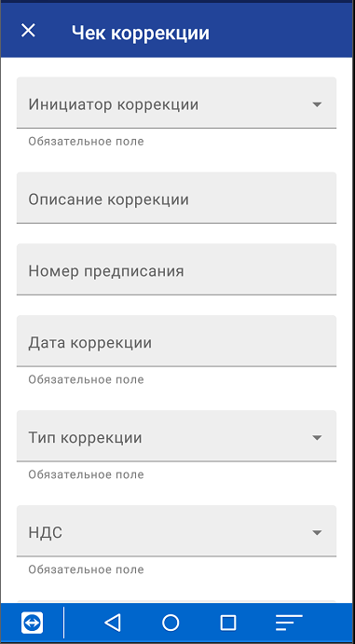
Task: Tap the TeamViewer icon in navigation bar
Action: tap(32, 623)
